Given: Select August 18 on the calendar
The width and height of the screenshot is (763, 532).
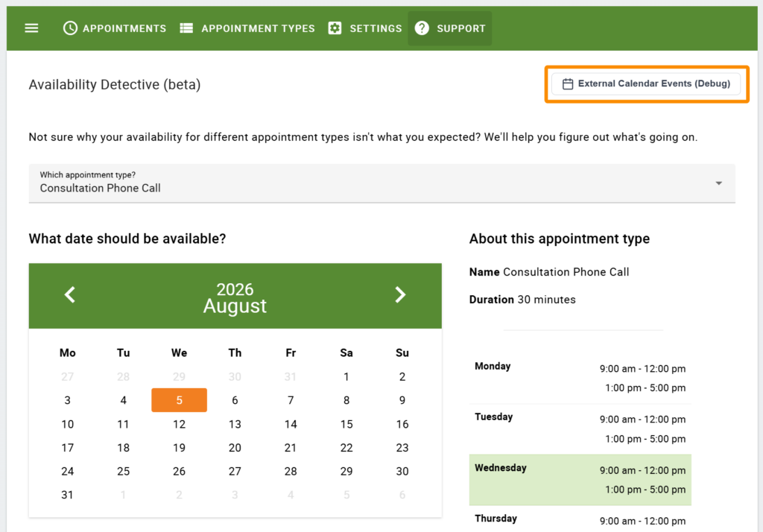Looking at the screenshot, I should pyautogui.click(x=123, y=448).
